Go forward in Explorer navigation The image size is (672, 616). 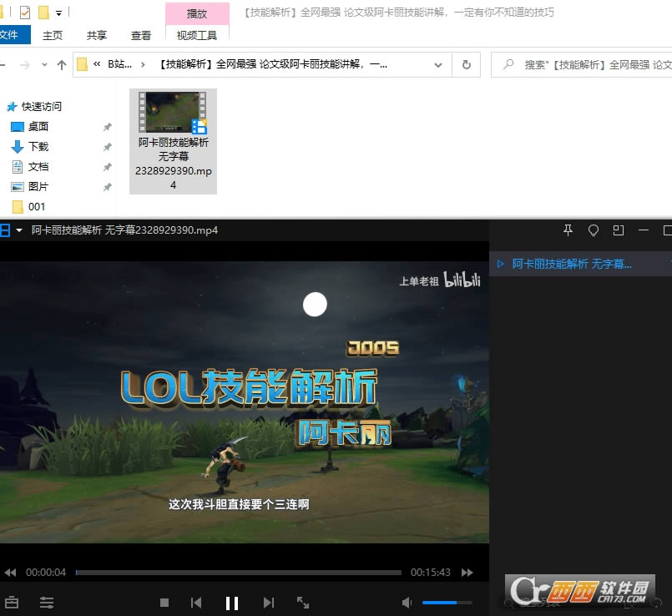(25, 65)
